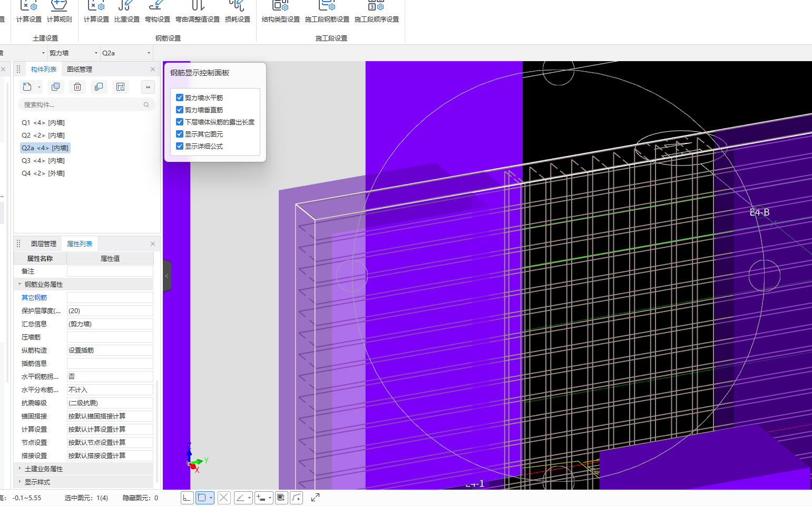This screenshot has height=506, width=812.
Task: Select Q2 <2> [内墙] component
Action: [43, 135]
